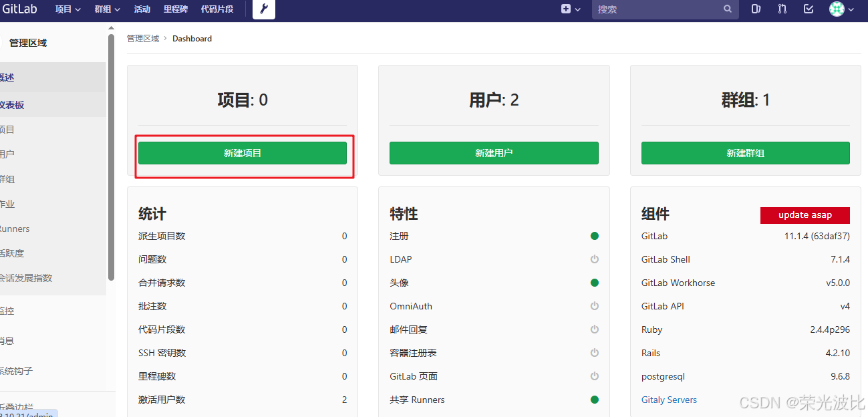Click the sidebar vertical scrollbar
Viewport: 868px width, 417px height.
click(111, 157)
